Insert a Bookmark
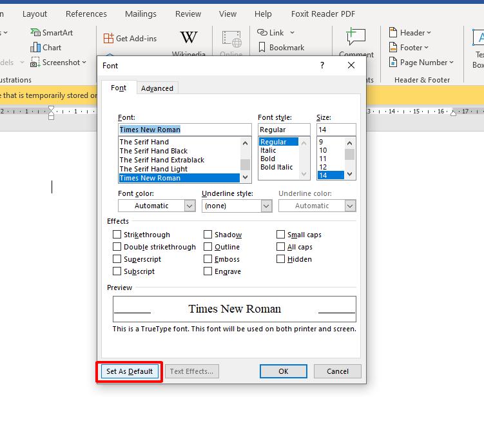The width and height of the screenshot is (484, 448). (262, 48)
